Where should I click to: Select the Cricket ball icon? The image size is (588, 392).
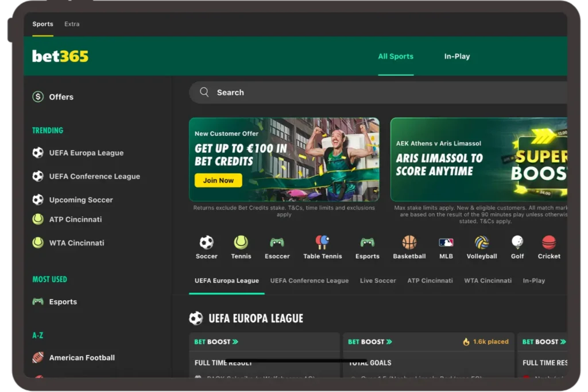coord(548,243)
